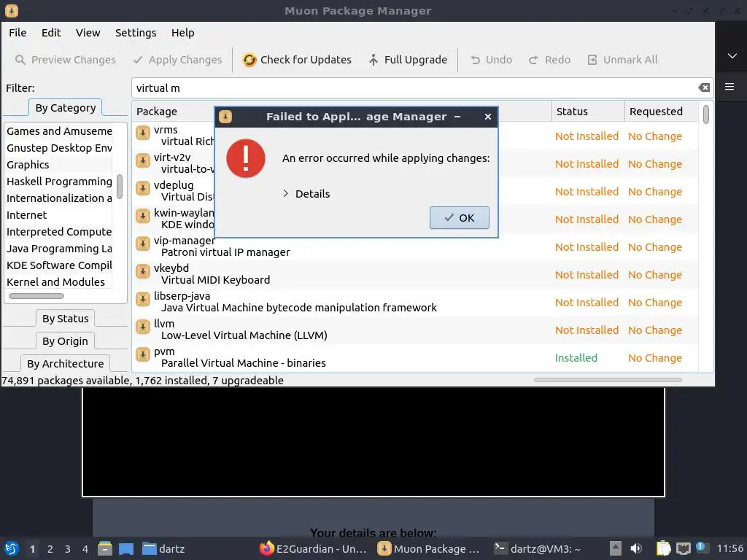Select the Gnustep Desktop Environment category

tap(59, 147)
